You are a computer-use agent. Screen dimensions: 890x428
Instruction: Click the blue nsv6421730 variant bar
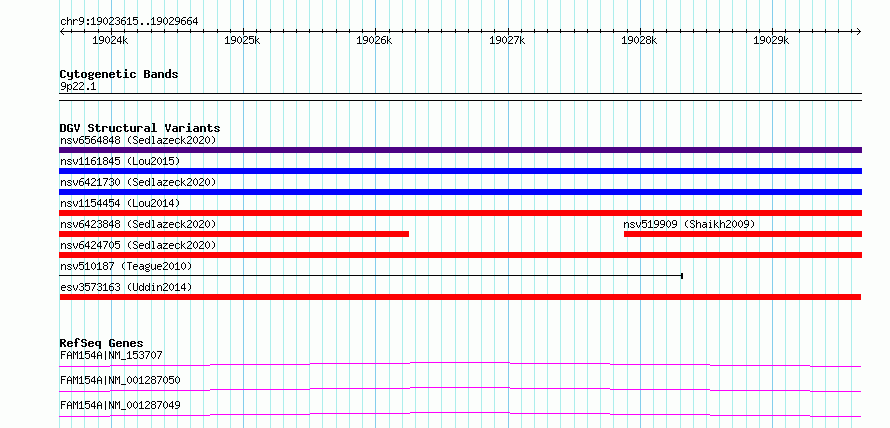pyautogui.click(x=460, y=192)
